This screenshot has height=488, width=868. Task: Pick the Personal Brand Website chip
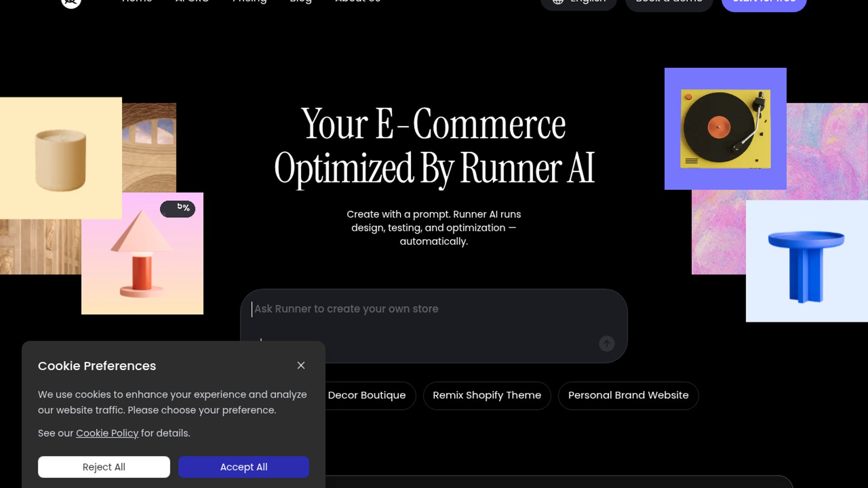[628, 395]
